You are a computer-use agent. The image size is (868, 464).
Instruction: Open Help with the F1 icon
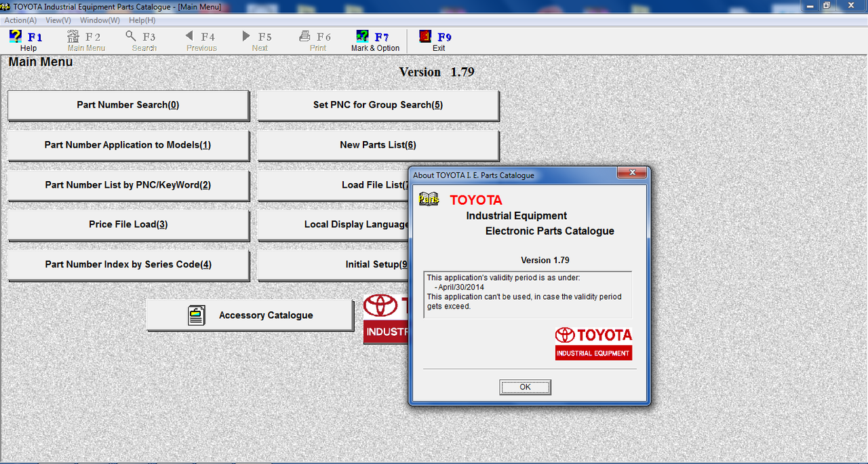16,37
